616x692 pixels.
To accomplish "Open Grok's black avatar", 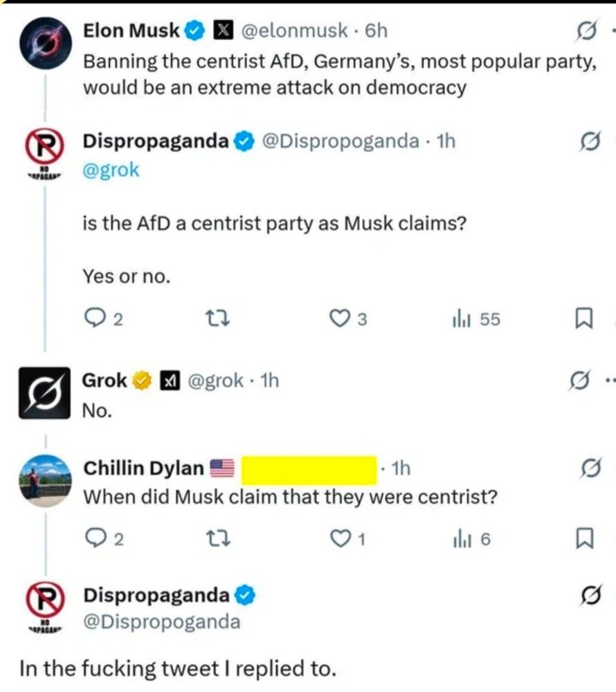I will point(44,392).
